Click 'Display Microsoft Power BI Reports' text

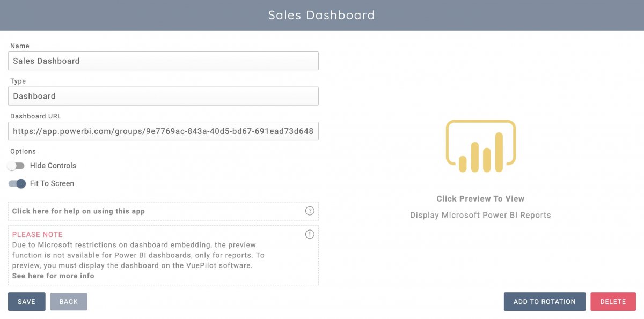pyautogui.click(x=480, y=215)
